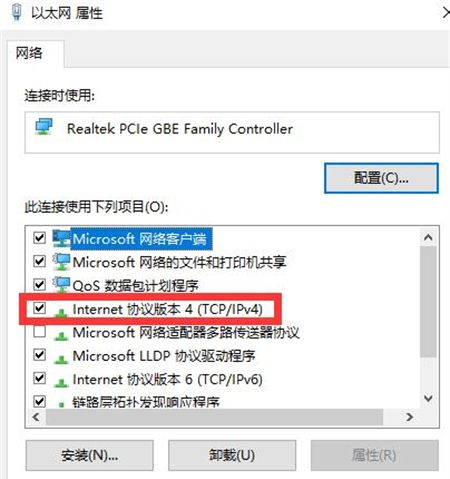Screen dimensions: 450x479
Task: Toggle the Internet 协议版本 6 (TCP/IPv6) checkbox
Action: point(40,378)
